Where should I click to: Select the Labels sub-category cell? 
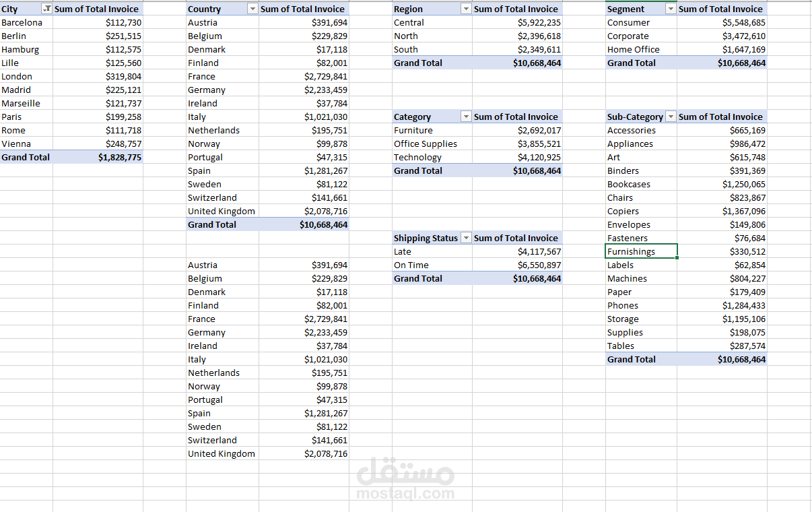641,265
